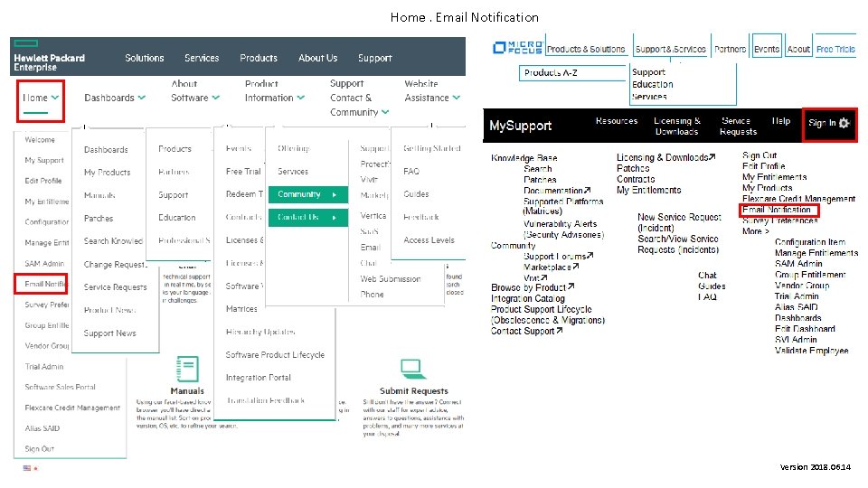Viewport: 868px width, 488px height.
Task: Open Support & Services tab
Action: point(670,49)
